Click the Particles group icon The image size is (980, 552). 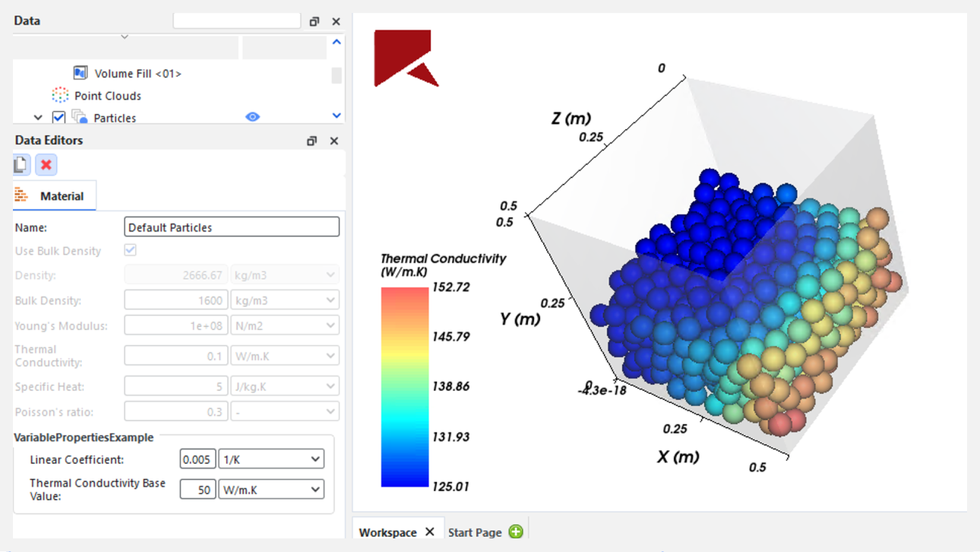(80, 117)
